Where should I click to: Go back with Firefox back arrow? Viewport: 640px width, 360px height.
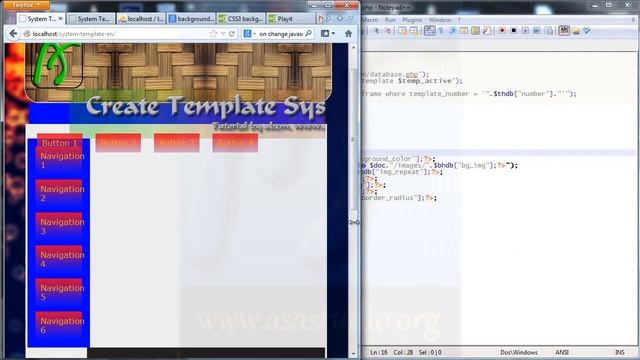point(13,33)
